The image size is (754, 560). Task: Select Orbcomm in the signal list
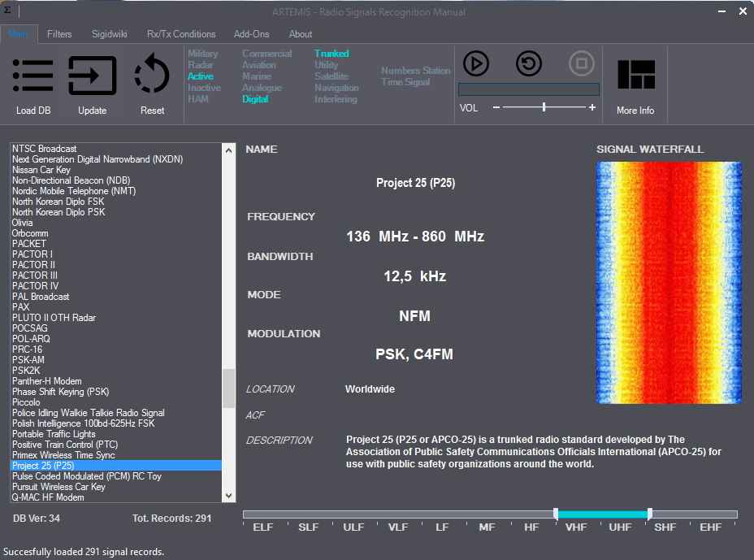point(116,233)
